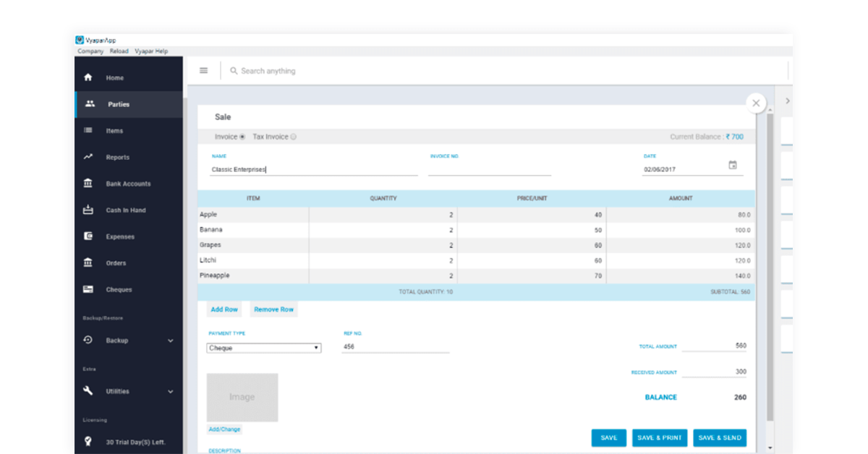Click the Received Amount field 300
Screen dimensions: 868x454
[715, 372]
